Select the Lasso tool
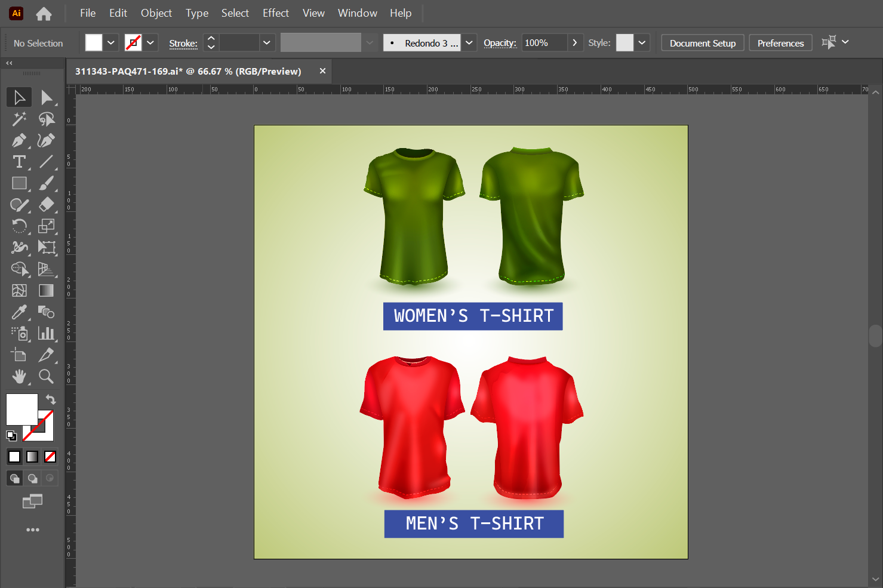Screen dimensions: 883x588 (x=47, y=119)
